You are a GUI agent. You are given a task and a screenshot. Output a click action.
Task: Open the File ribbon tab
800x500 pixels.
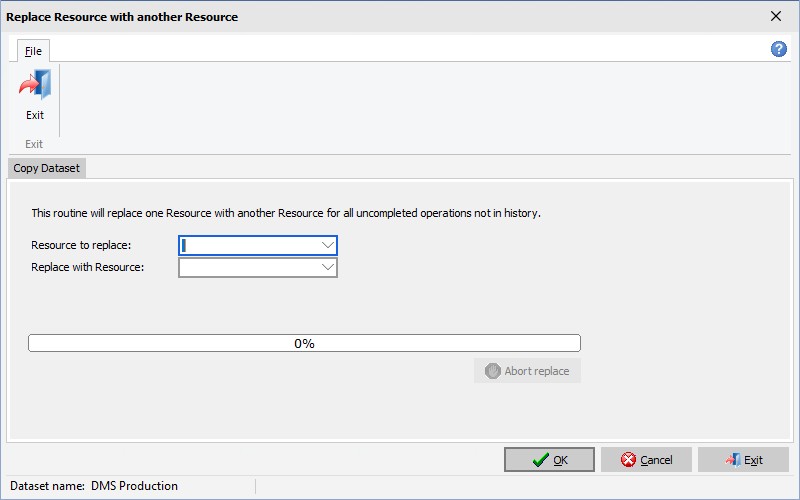click(x=33, y=51)
